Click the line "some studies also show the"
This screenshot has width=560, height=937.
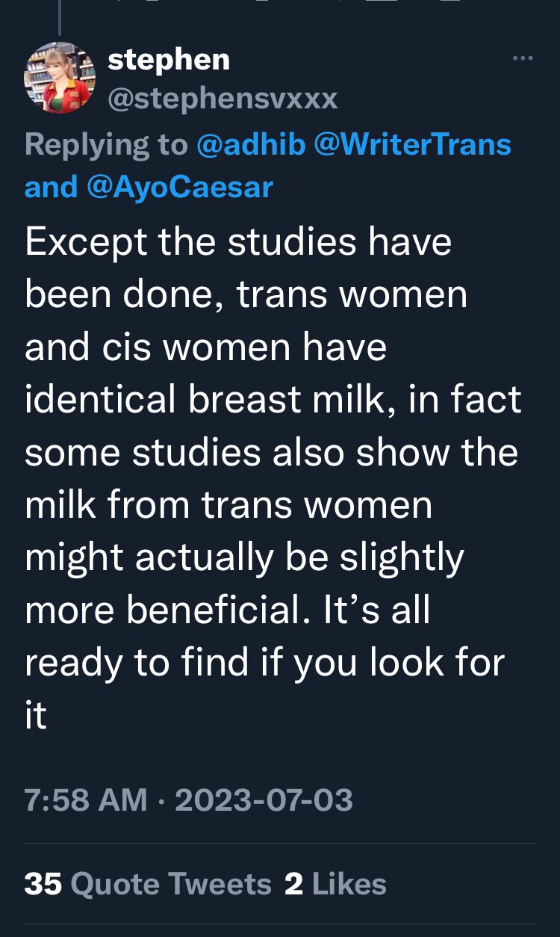point(271,452)
